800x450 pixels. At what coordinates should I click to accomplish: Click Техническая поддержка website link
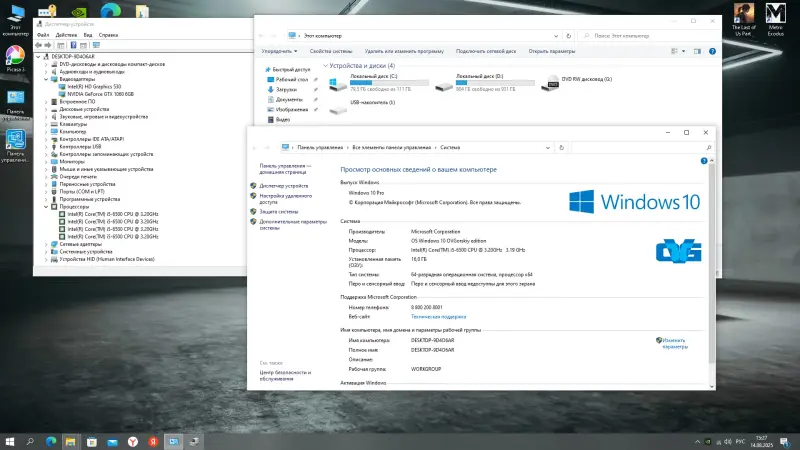click(x=438, y=317)
